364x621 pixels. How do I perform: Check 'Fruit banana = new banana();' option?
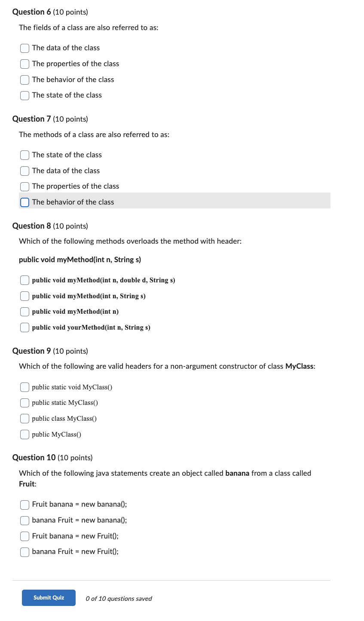pos(24,505)
